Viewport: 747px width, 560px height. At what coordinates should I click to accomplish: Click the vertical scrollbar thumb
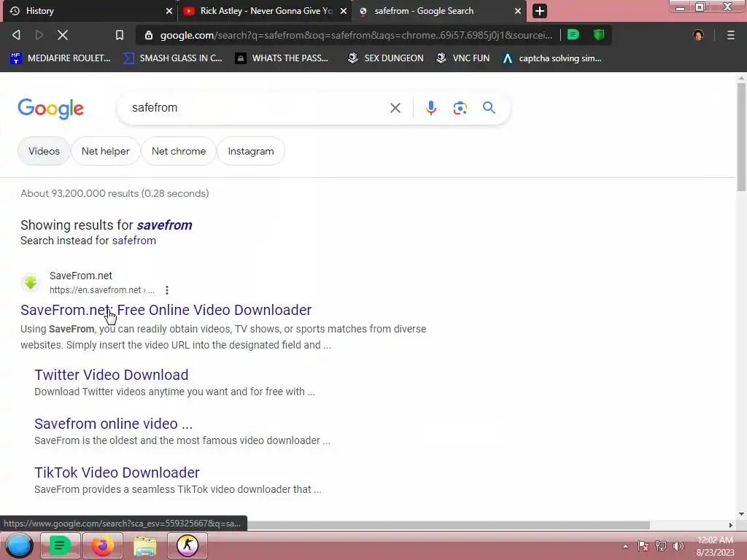741,137
